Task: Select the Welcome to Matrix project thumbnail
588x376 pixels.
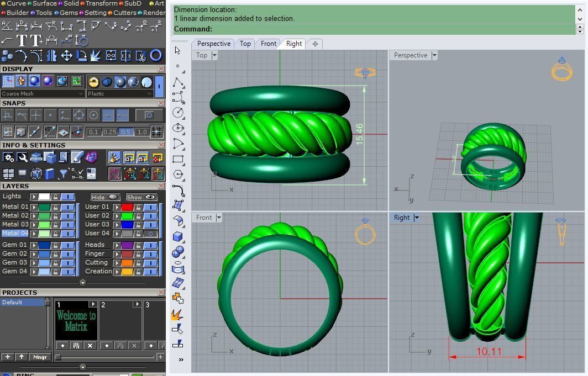Action: tap(76, 322)
